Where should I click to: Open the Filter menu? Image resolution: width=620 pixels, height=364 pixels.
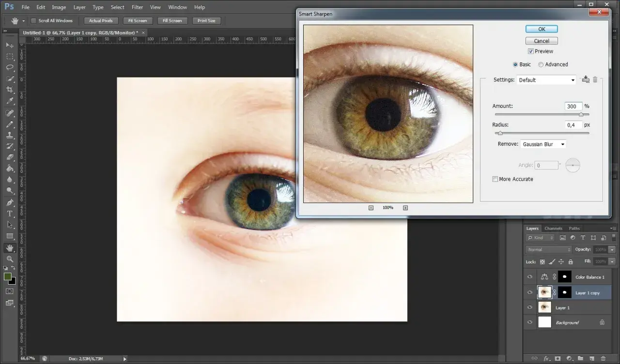pyautogui.click(x=138, y=7)
